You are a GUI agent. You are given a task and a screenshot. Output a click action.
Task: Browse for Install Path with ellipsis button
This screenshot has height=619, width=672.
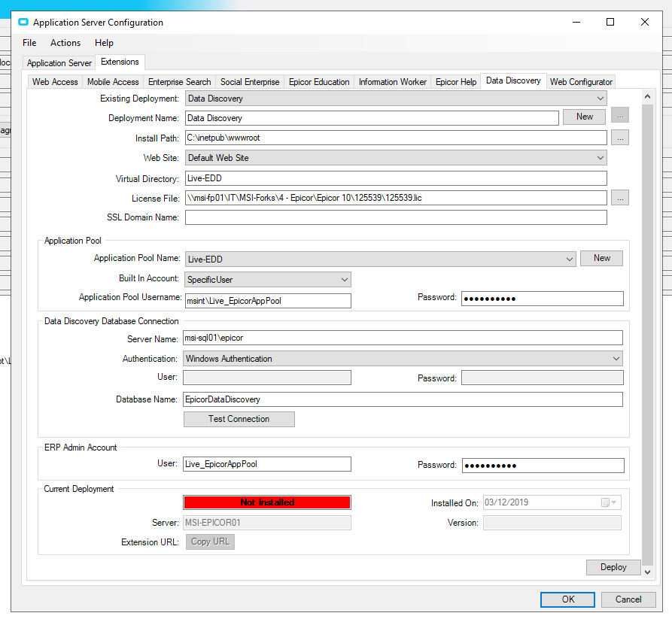click(620, 138)
